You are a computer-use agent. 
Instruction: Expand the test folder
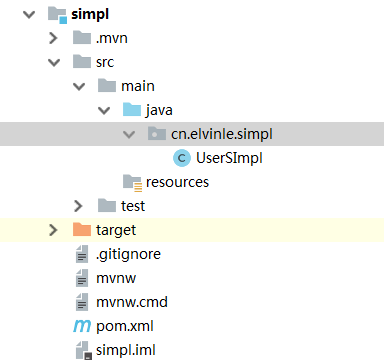pos(78,206)
